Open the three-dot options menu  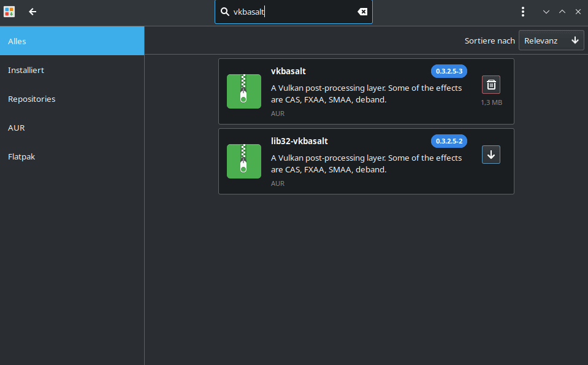pyautogui.click(x=522, y=12)
